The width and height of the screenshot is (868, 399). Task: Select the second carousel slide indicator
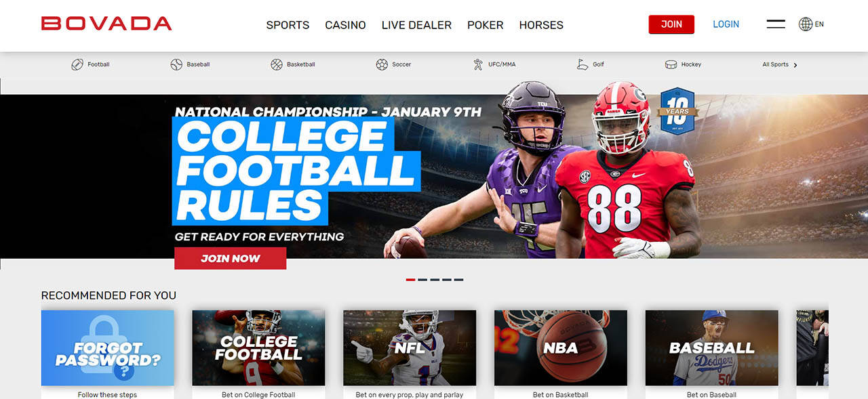pyautogui.click(x=422, y=280)
